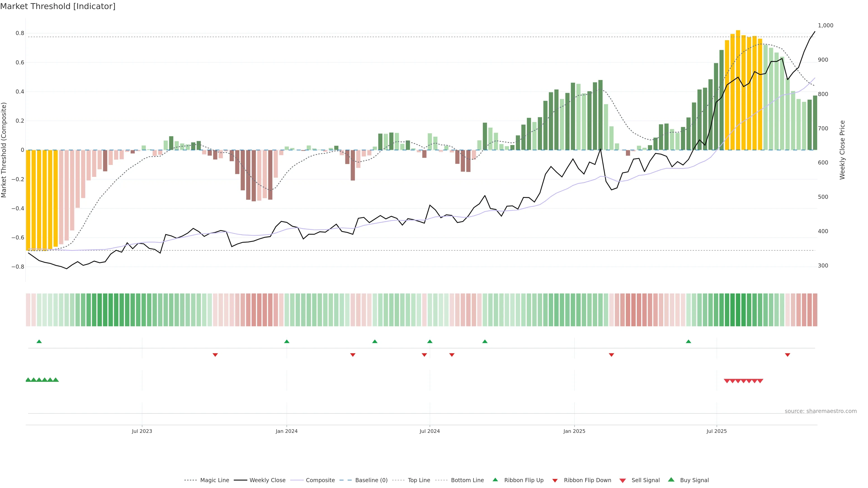
Task: Click the Buy Signal legend icon
Action: (671, 480)
